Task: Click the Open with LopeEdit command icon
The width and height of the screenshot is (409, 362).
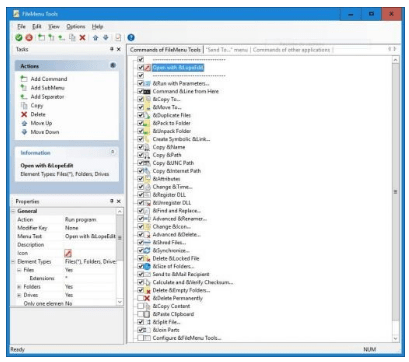Action: (148, 68)
